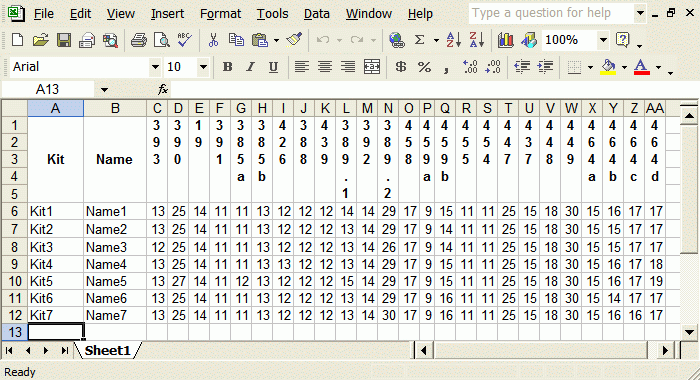Click the Paste clipboard icon
The image size is (700, 380).
(x=260, y=40)
